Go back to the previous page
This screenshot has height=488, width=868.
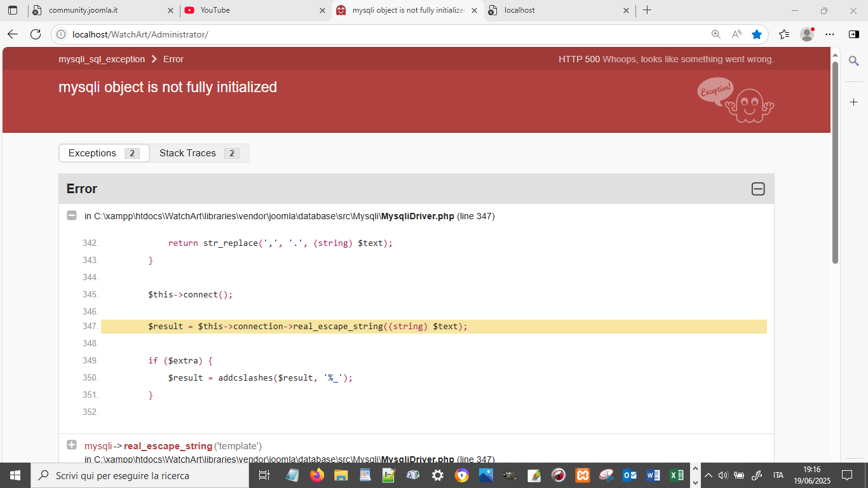point(13,34)
